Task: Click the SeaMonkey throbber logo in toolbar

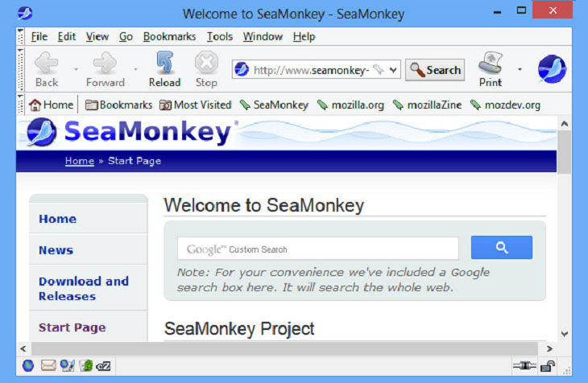Action: click(x=552, y=69)
